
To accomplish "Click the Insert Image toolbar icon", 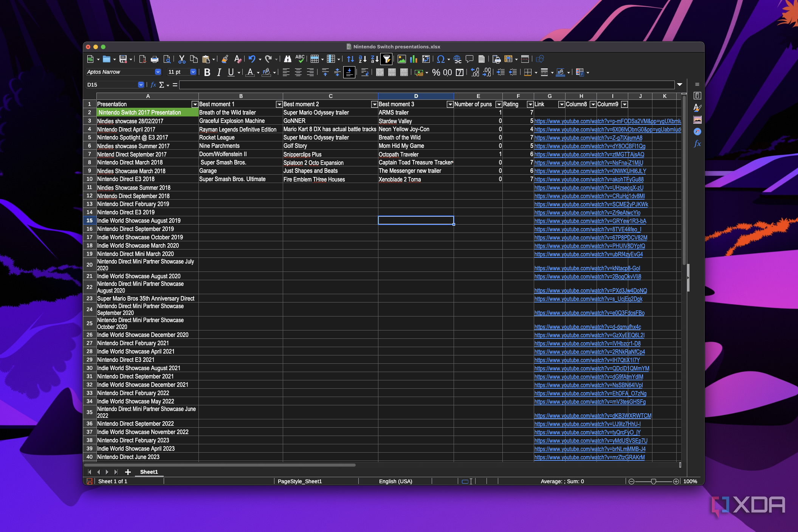I will [401, 59].
